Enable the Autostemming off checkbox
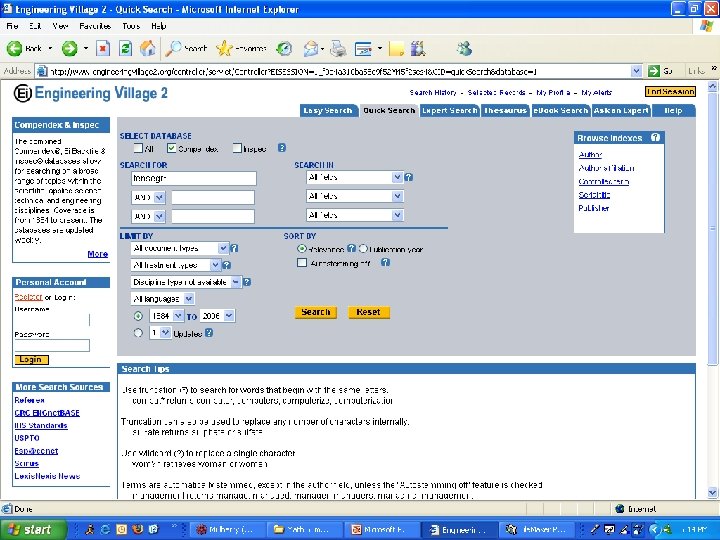Screen dimensions: 720x540 [302, 263]
